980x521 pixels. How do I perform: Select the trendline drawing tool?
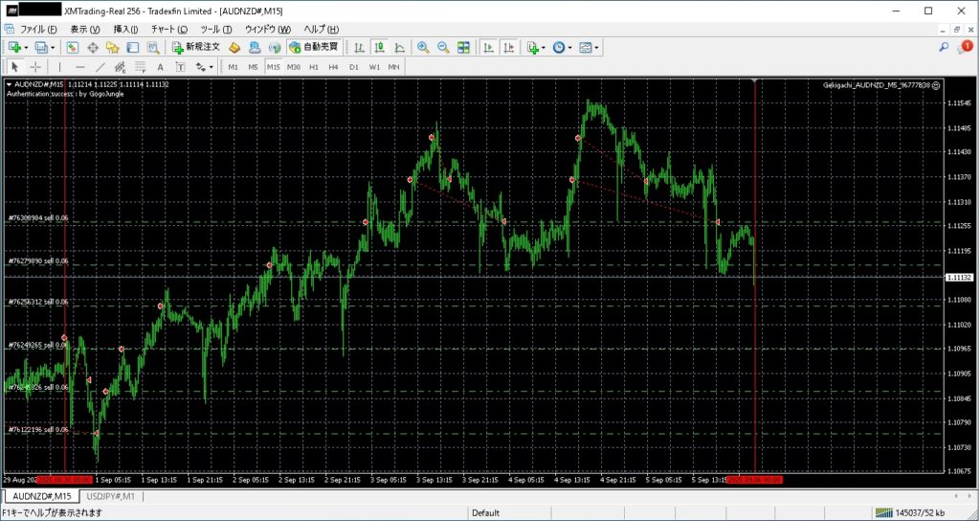[100, 67]
